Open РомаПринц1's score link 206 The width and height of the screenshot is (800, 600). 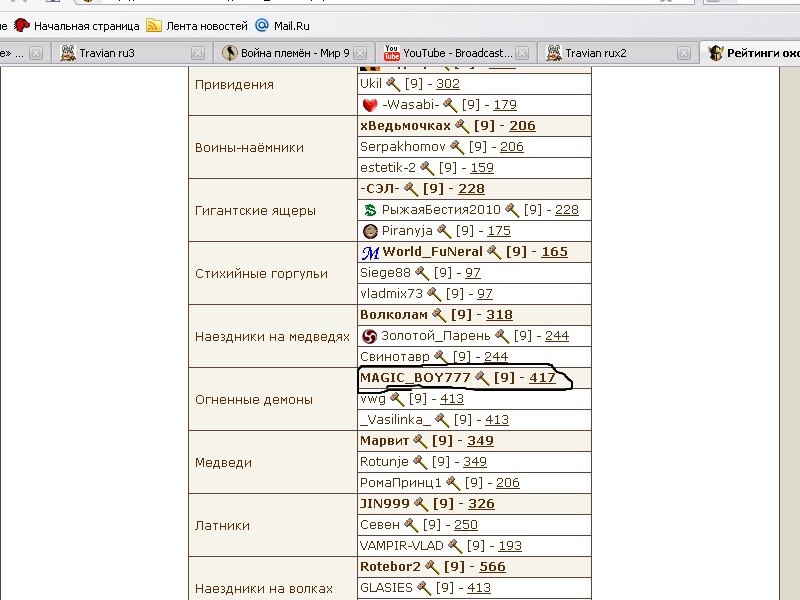click(x=508, y=483)
